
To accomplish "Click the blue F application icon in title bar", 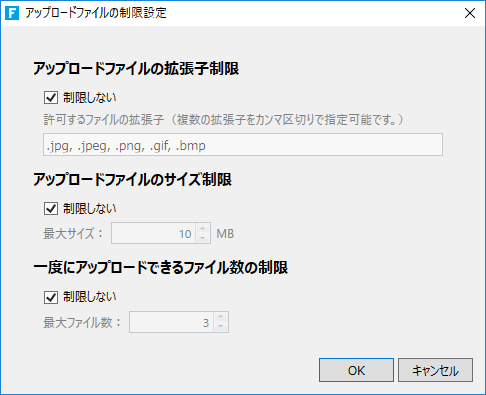I will tap(12, 13).
